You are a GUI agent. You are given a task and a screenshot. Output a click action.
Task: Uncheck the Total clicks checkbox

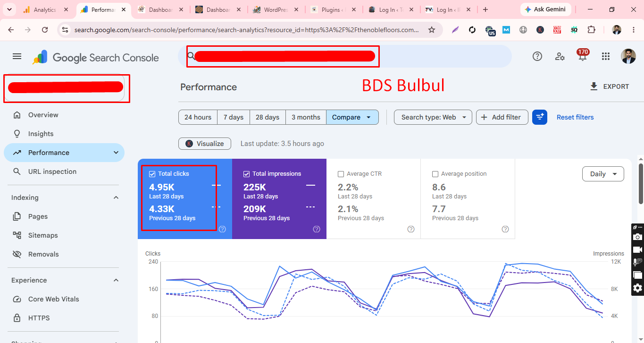coord(152,174)
